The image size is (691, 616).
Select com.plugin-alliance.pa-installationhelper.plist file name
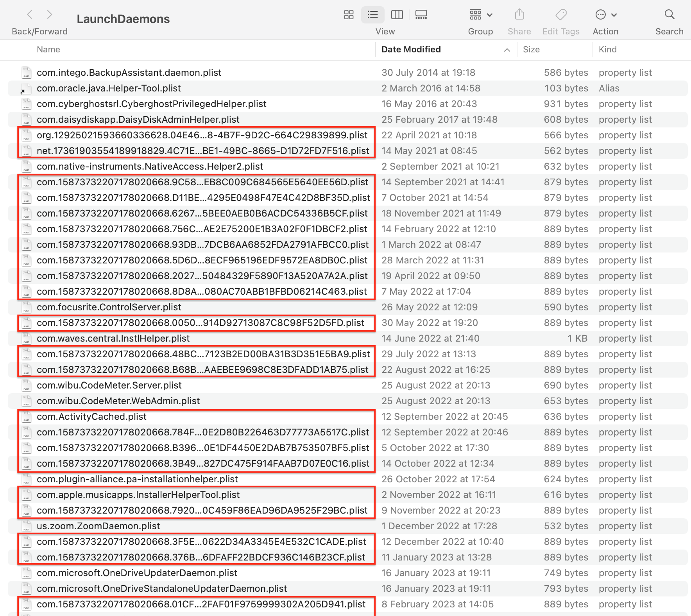[x=137, y=479]
